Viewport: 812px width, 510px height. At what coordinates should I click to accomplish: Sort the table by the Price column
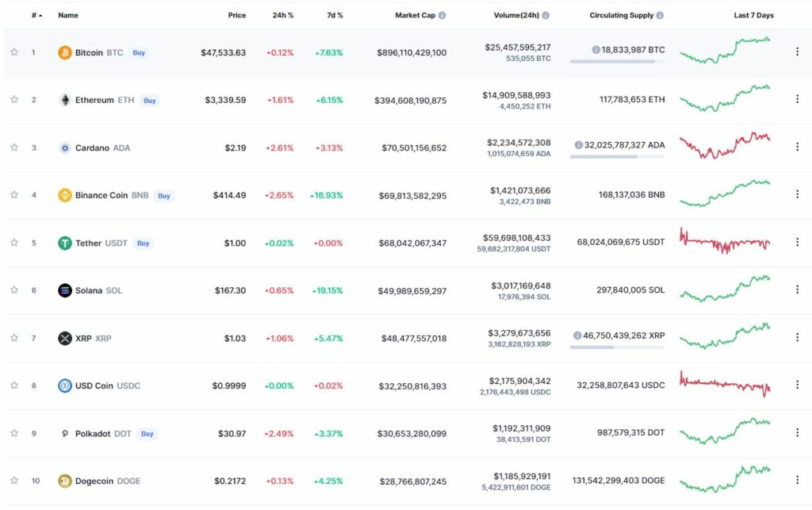click(237, 15)
